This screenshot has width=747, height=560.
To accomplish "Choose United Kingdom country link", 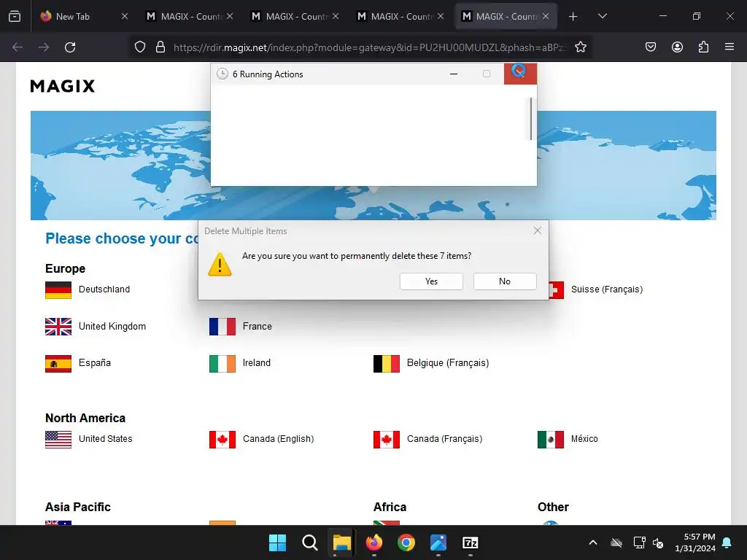I will 112,326.
